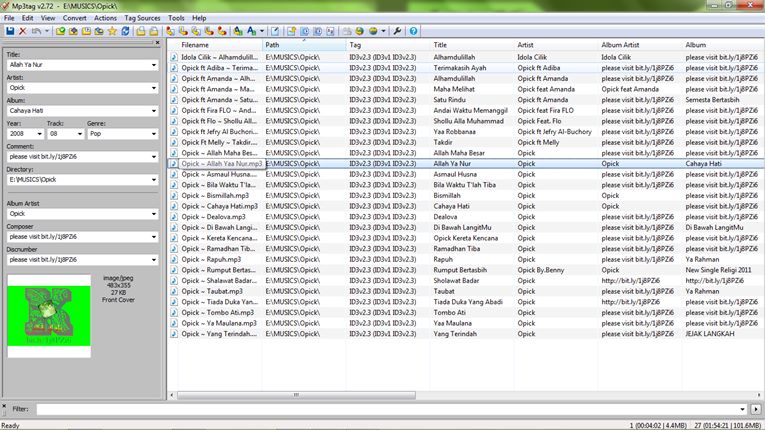Open the Filter history dropdown arrow
Viewport: 765px width, 430px height.
743,409
